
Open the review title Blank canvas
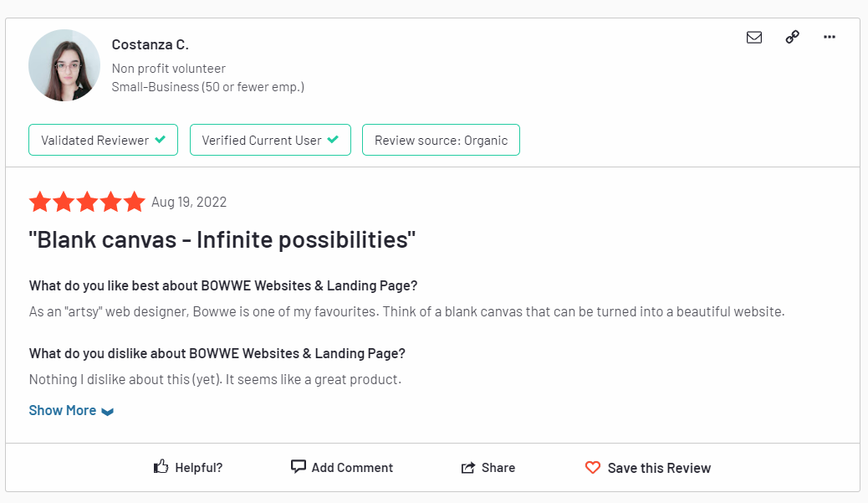[222, 240]
